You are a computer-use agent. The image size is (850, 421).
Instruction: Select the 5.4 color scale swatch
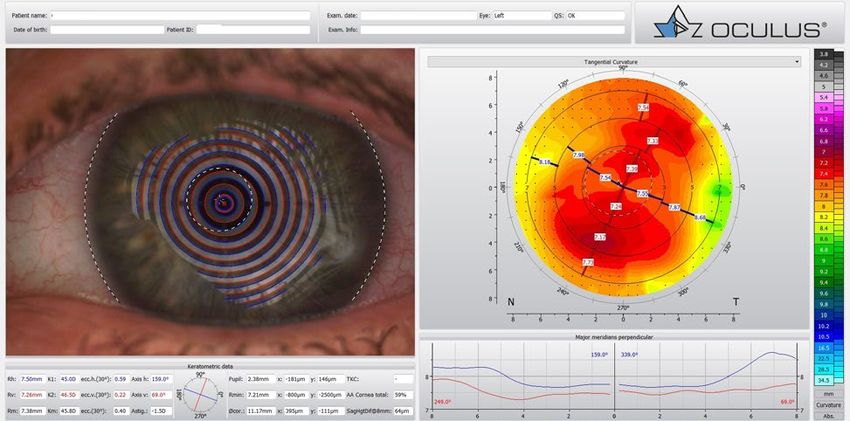coord(824,98)
